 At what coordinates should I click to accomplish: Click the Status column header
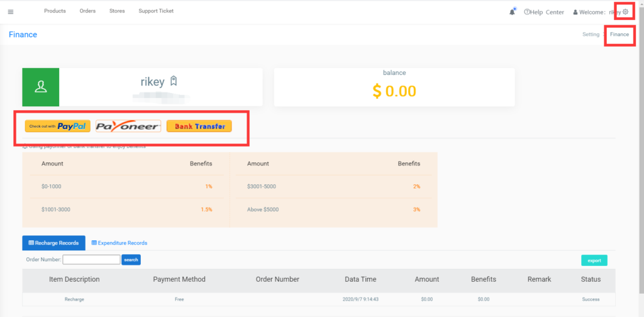pos(591,279)
